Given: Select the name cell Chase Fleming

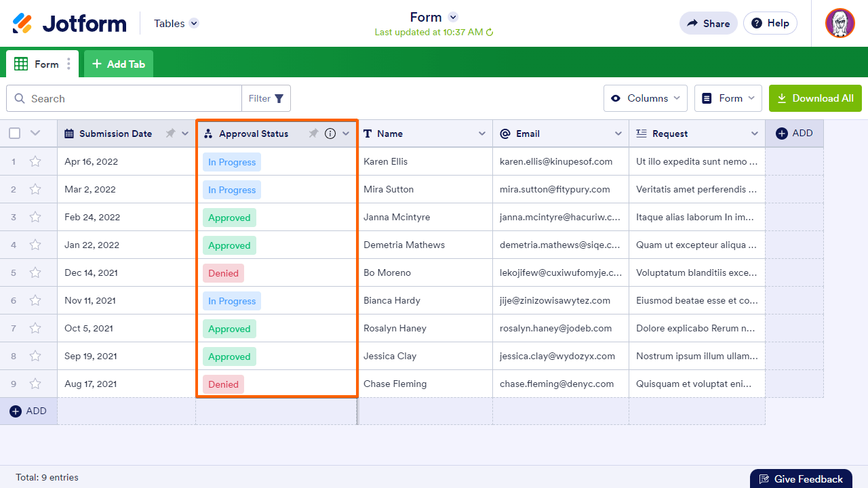Looking at the screenshot, I should [425, 384].
